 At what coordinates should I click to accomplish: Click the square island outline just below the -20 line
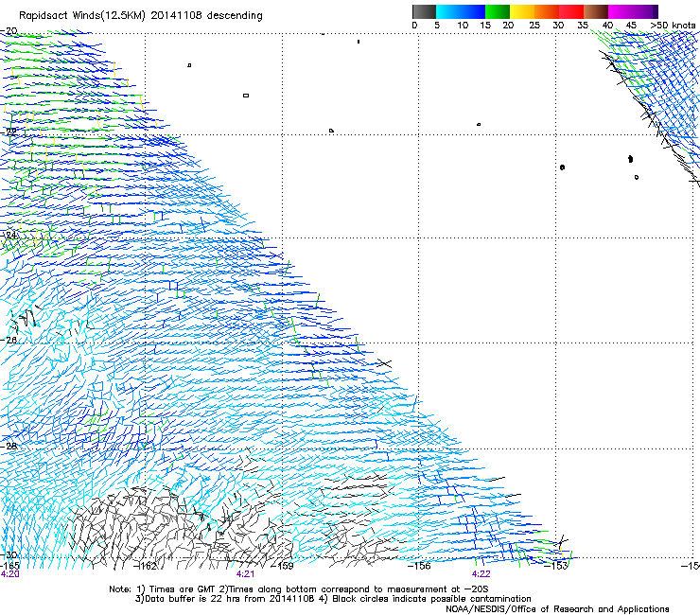(x=189, y=65)
